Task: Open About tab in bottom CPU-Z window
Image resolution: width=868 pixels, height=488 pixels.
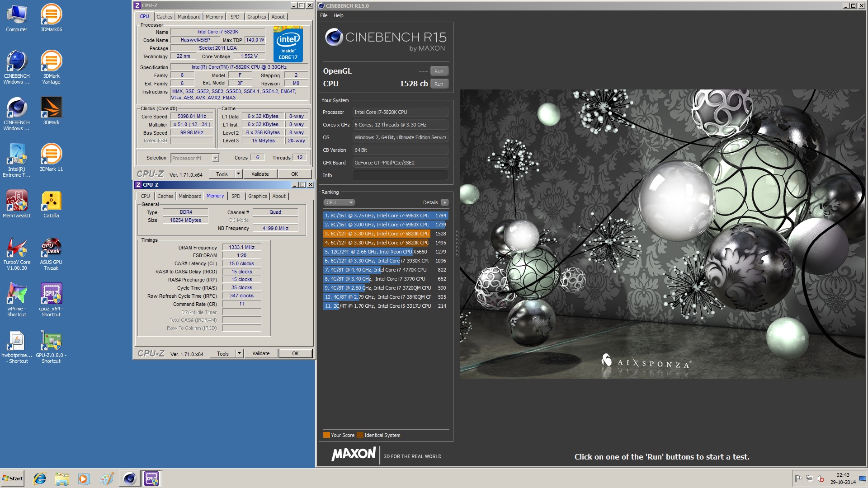Action: tap(279, 196)
